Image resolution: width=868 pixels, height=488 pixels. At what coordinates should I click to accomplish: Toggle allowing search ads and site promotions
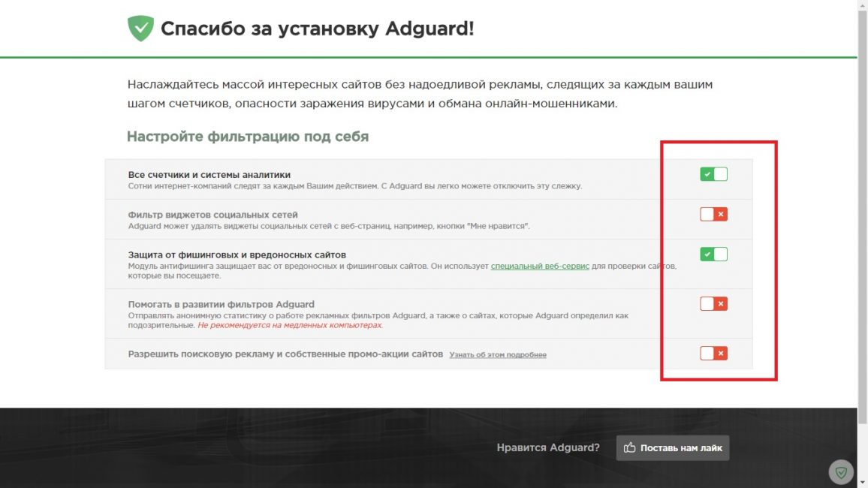tap(713, 353)
